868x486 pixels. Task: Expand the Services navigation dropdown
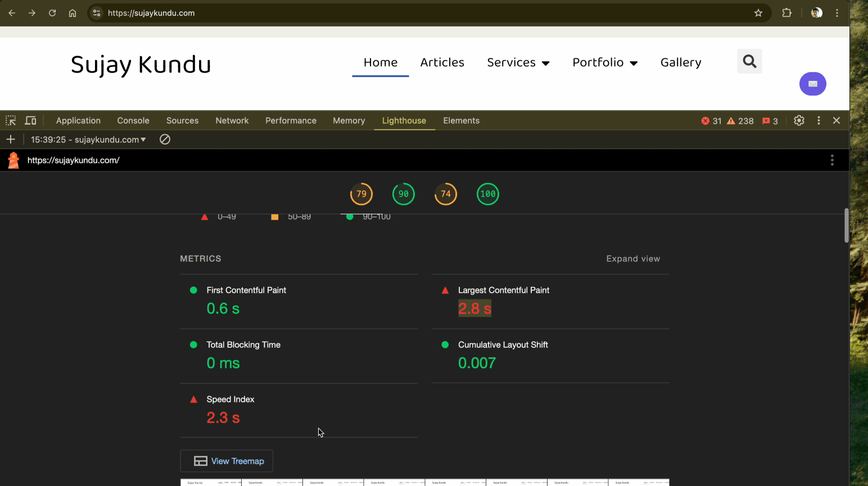(518, 62)
